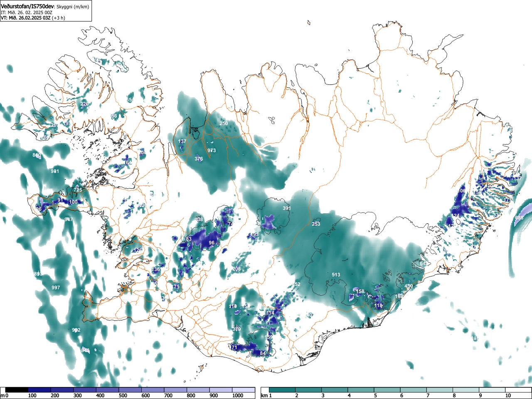Click the 118 visibility value on the map
This screenshot has height=399, width=532.
coord(378,305)
